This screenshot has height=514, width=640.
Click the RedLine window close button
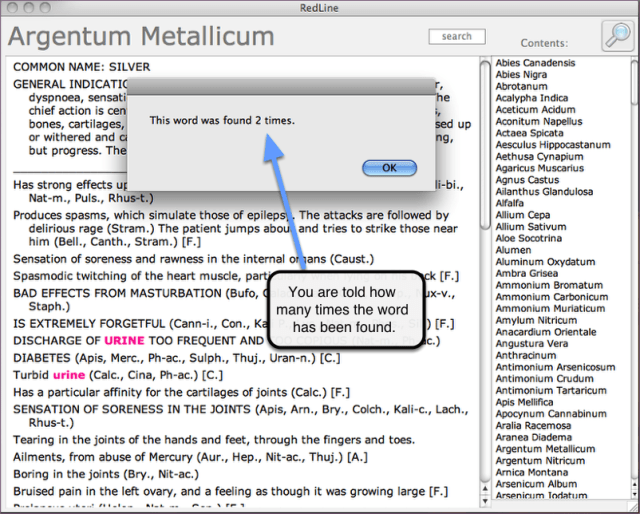coord(13,7)
